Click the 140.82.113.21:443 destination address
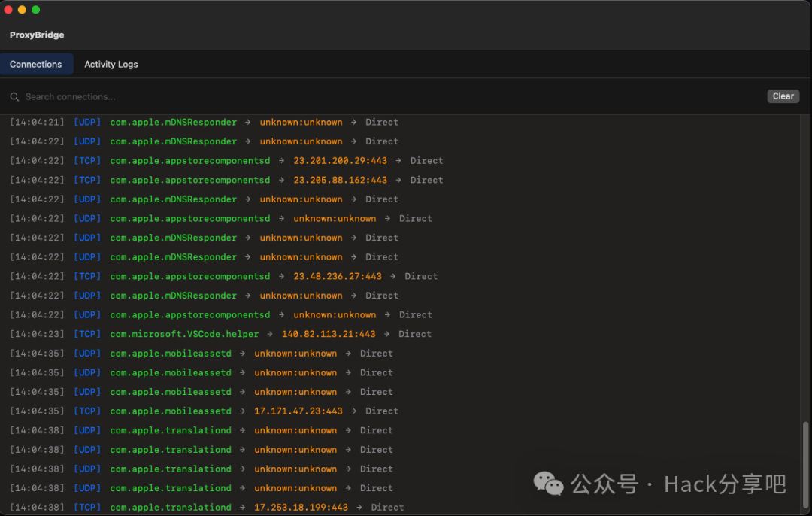Viewport: 812px width, 516px height. tap(329, 334)
